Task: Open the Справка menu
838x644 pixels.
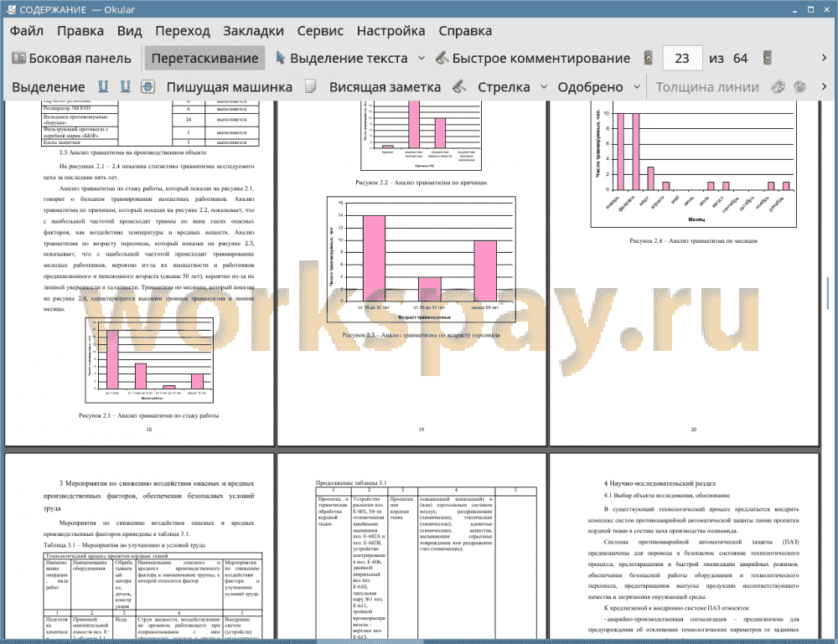Action: (x=465, y=31)
